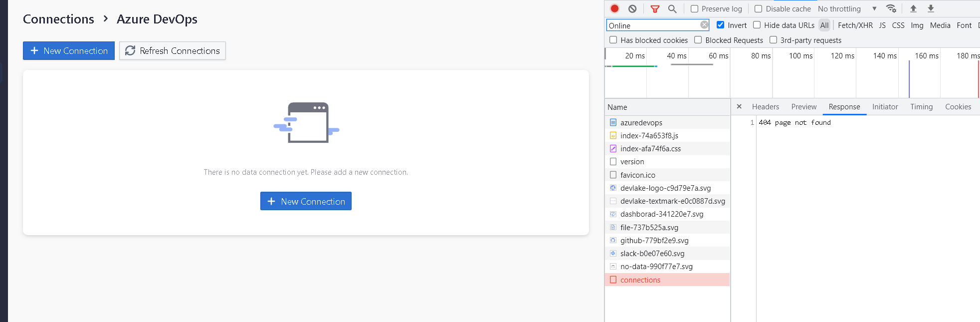Screen dimensions: 980x322
Task: Open the Timing tab
Action: [921, 107]
